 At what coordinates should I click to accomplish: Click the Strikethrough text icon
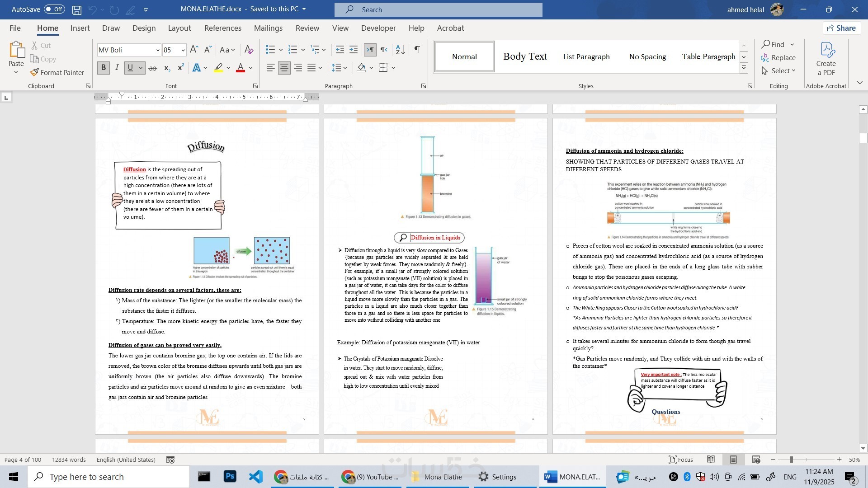153,68
